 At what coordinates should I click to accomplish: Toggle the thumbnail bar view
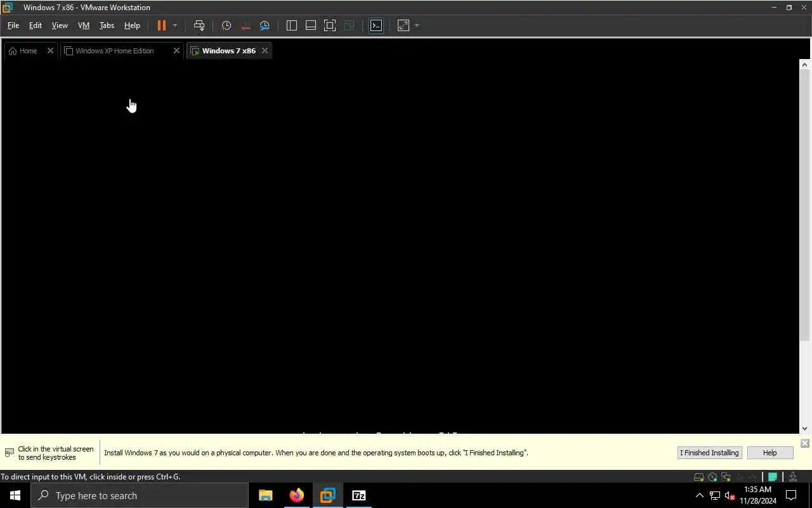311,25
